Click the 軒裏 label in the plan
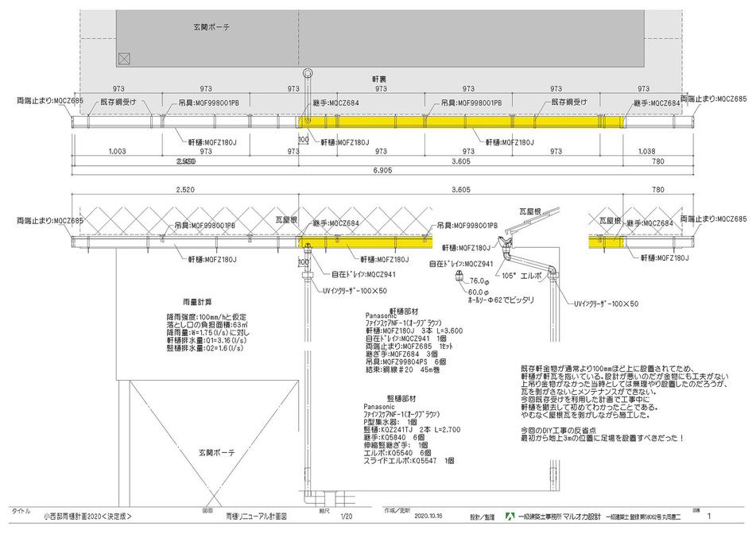Viewport: 756px width, 534px height. click(379, 79)
